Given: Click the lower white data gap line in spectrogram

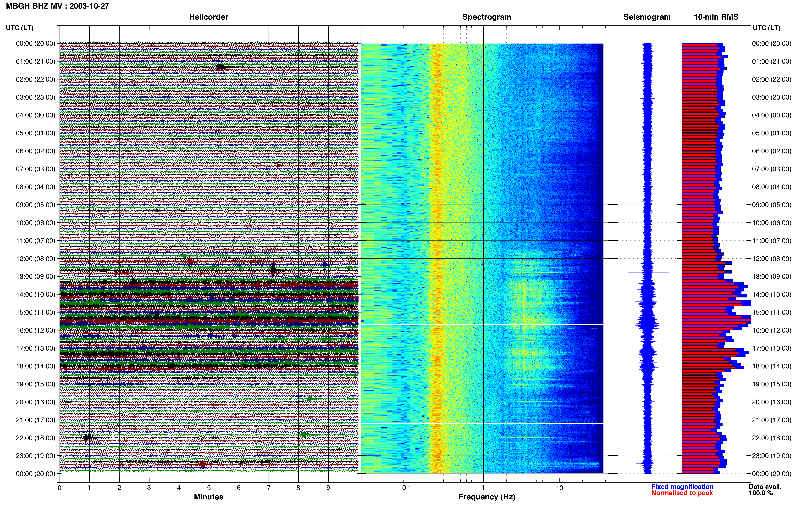Looking at the screenshot, I should click(482, 424).
